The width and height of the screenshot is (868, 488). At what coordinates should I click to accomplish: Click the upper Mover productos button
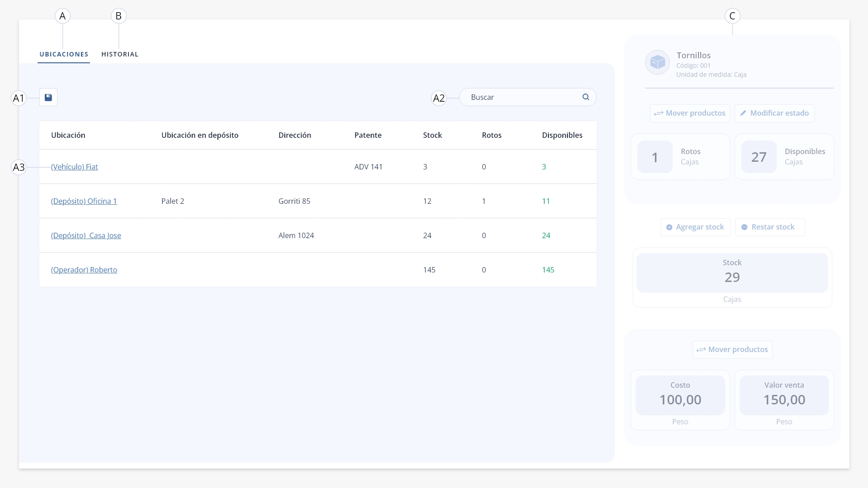point(690,113)
